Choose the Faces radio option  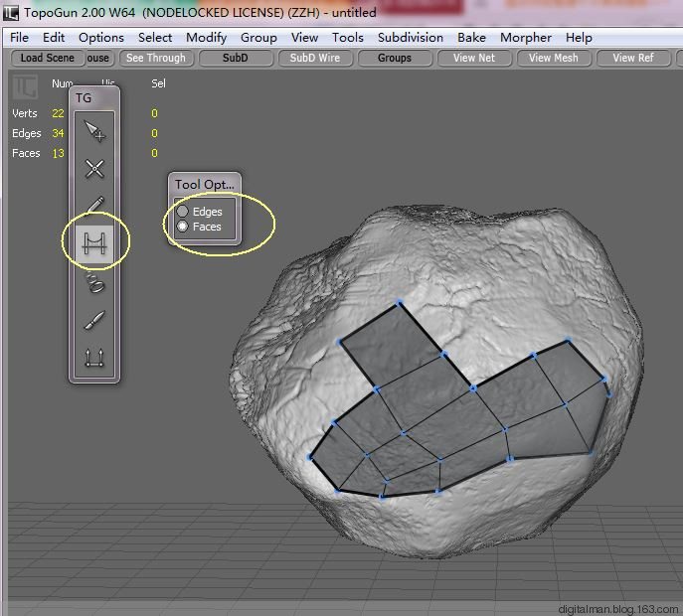(183, 227)
